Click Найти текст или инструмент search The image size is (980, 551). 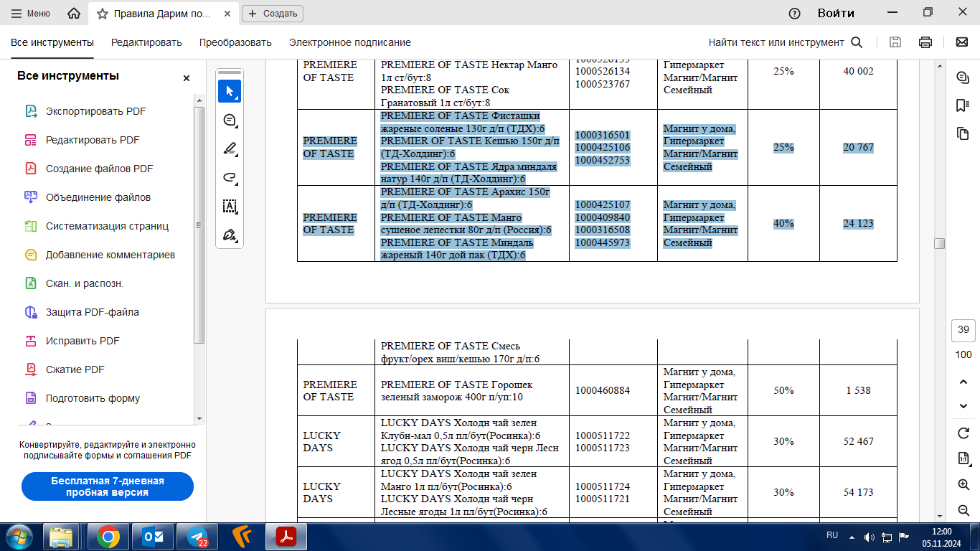tap(785, 42)
